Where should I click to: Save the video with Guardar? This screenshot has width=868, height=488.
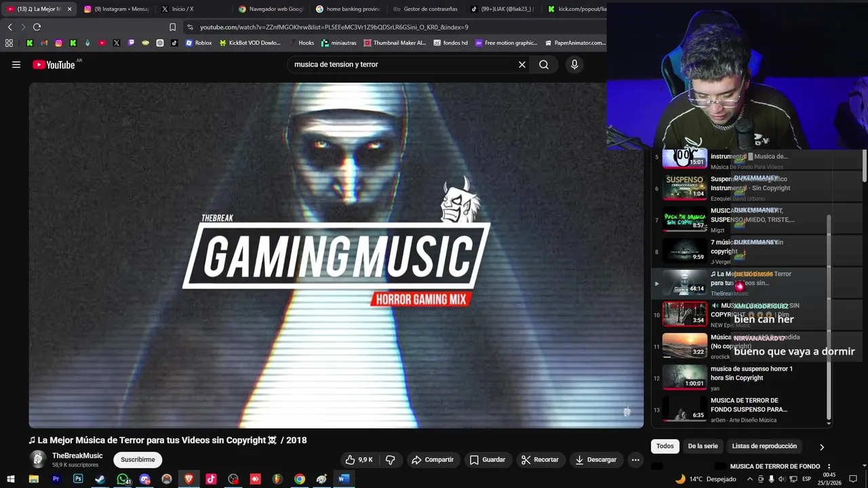point(488,460)
